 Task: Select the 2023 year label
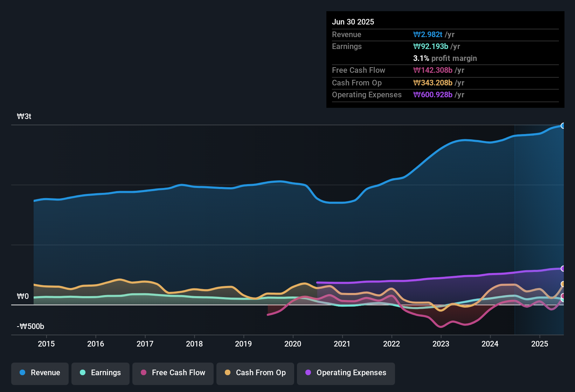(441, 344)
